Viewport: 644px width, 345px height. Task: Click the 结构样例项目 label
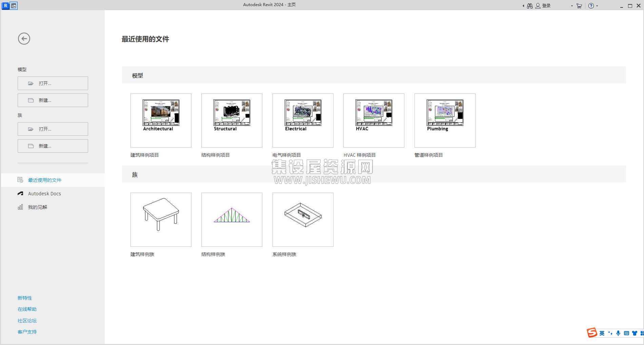pyautogui.click(x=216, y=155)
